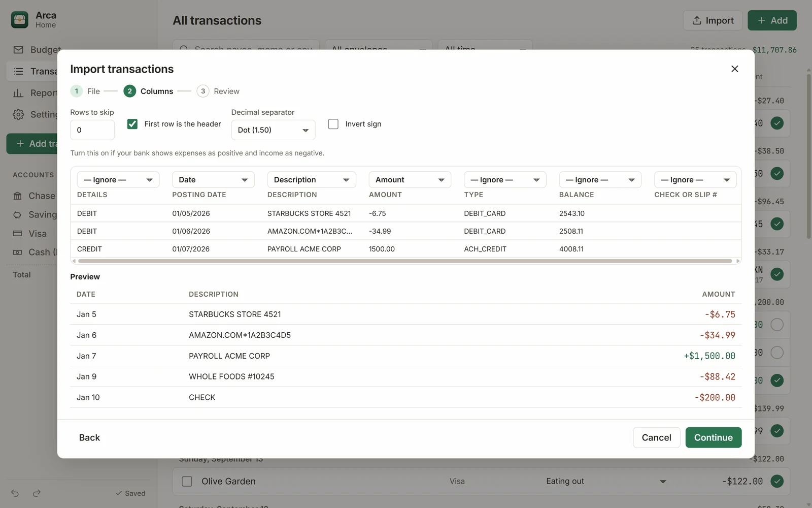Viewport: 812px width, 508px height.
Task: Uncheck First row is the header
Action: [132, 124]
